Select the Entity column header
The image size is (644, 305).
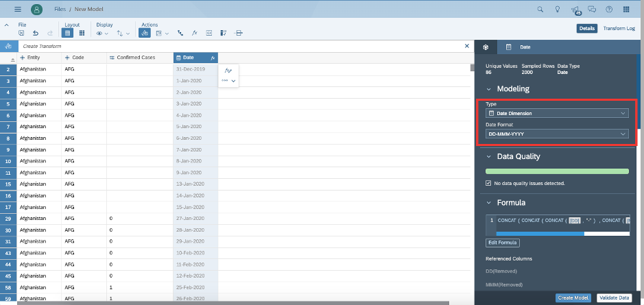39,58
